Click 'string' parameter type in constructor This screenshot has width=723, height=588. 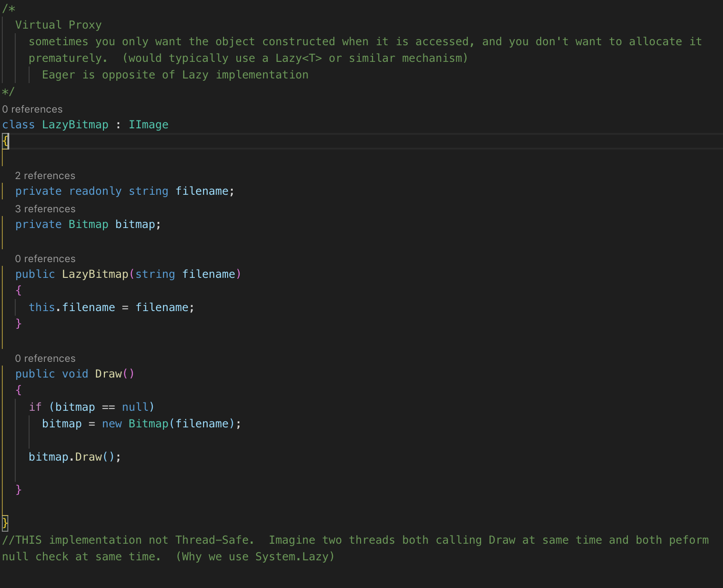[155, 274]
